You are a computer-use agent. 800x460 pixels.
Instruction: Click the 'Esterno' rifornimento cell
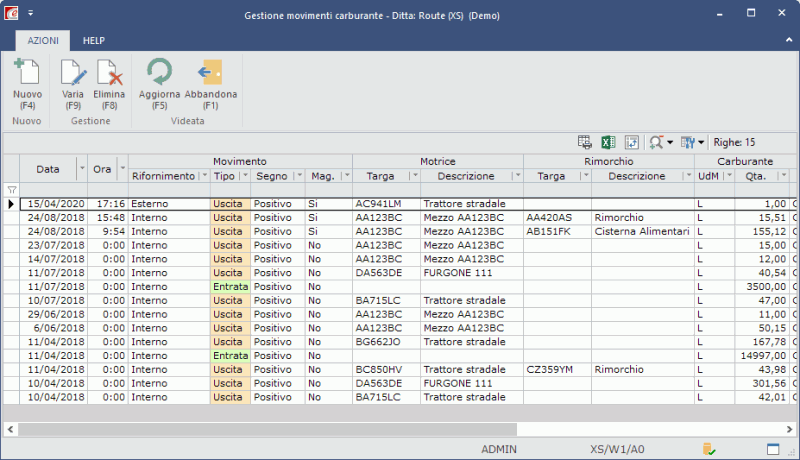(x=169, y=203)
